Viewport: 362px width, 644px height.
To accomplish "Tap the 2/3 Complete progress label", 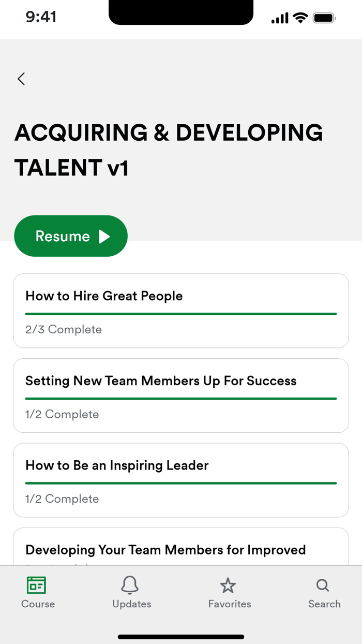I will [x=63, y=329].
